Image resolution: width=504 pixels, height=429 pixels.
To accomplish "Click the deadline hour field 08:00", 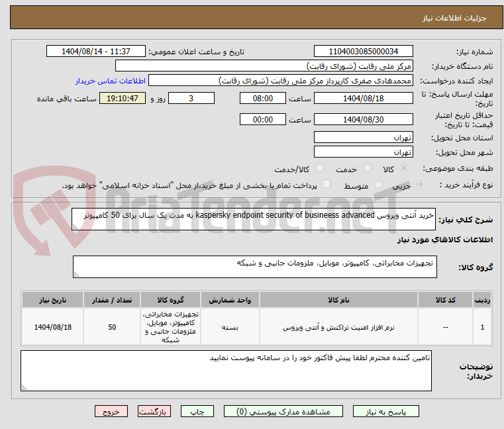I will coord(263,98).
